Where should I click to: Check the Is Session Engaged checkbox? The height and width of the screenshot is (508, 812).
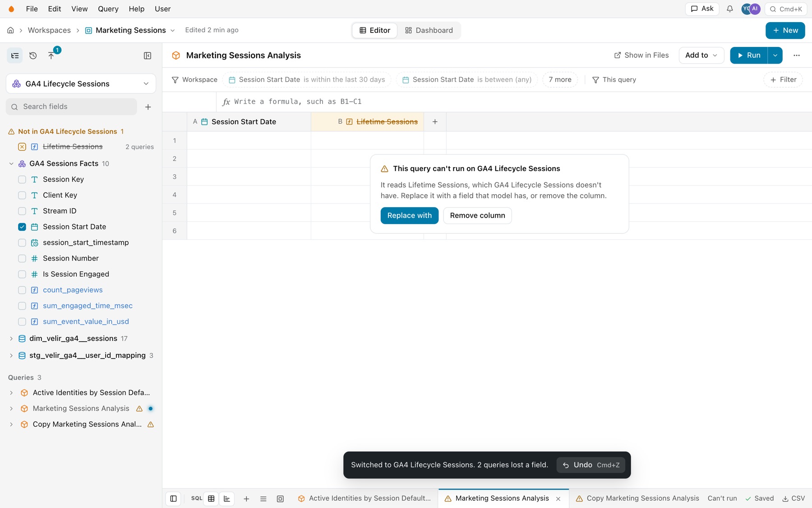point(22,274)
